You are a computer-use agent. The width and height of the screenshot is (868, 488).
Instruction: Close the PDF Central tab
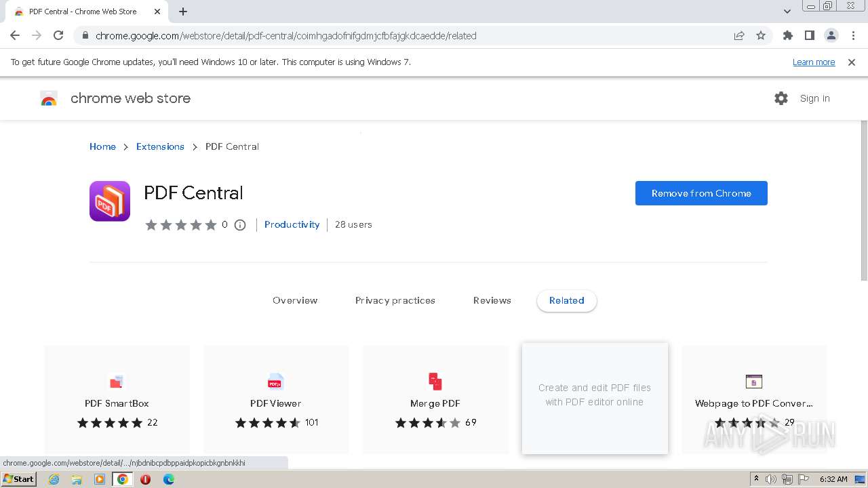coord(157,12)
